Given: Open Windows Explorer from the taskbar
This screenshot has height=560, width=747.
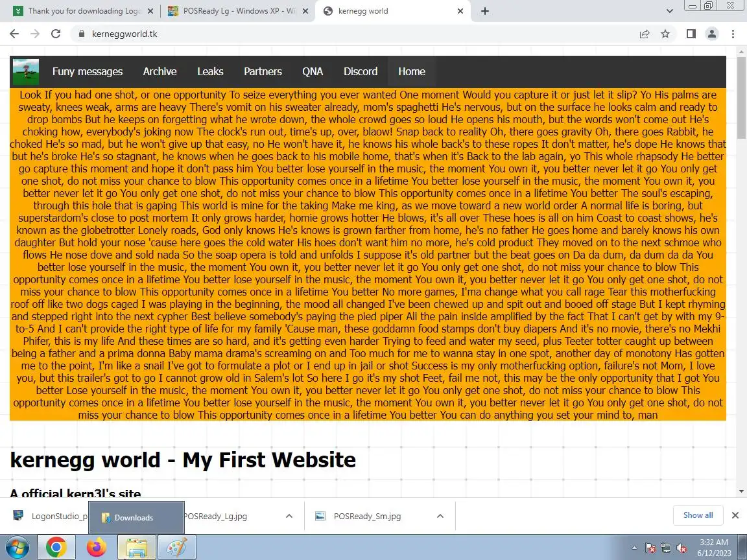Looking at the screenshot, I should coord(137,547).
